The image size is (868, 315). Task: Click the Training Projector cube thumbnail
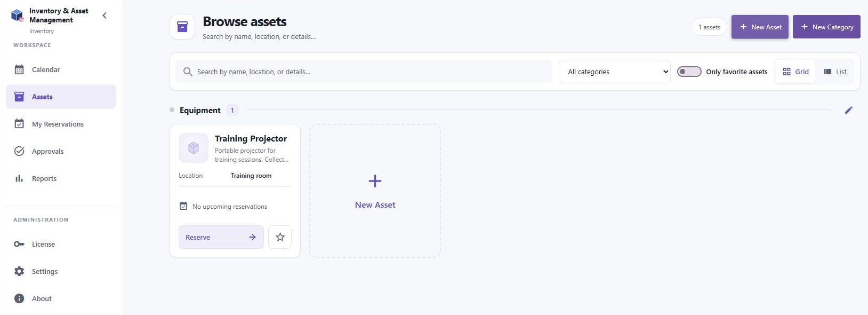(194, 148)
